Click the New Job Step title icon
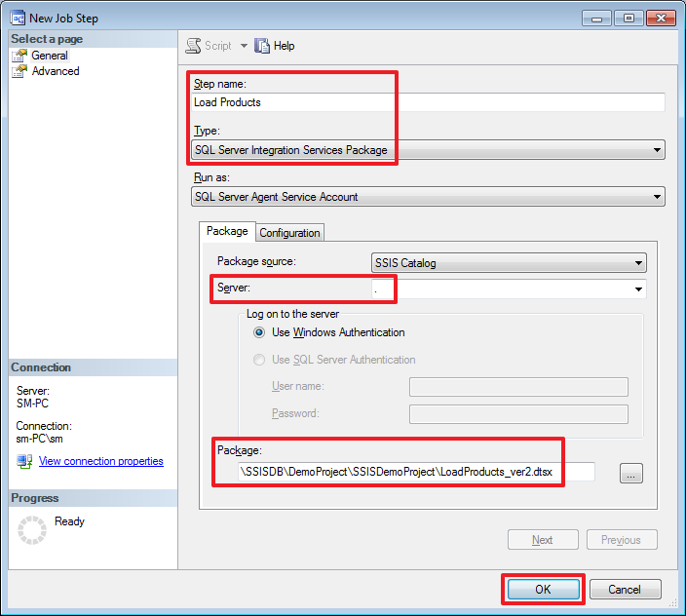Viewport: 686px width, 616px height. pos(18,18)
